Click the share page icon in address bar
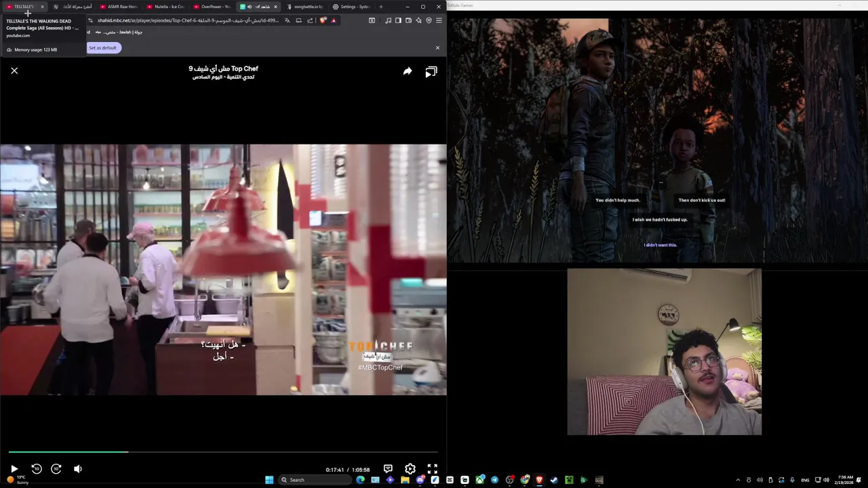This screenshot has height=488, width=868. (310, 20)
